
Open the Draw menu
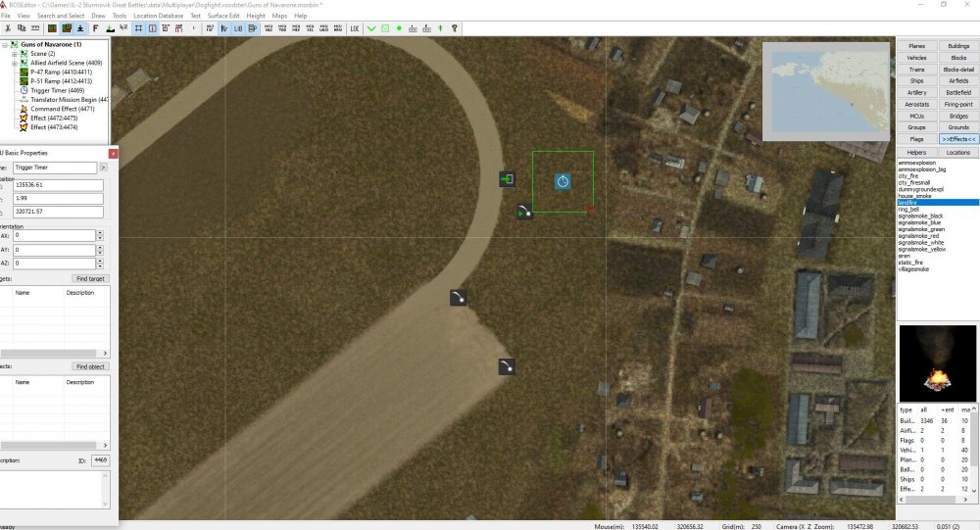click(98, 16)
